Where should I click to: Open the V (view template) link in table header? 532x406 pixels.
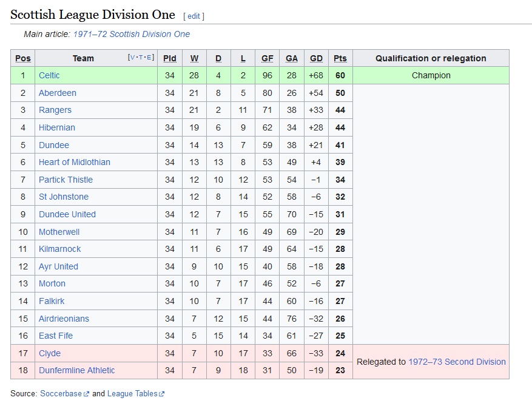point(132,58)
